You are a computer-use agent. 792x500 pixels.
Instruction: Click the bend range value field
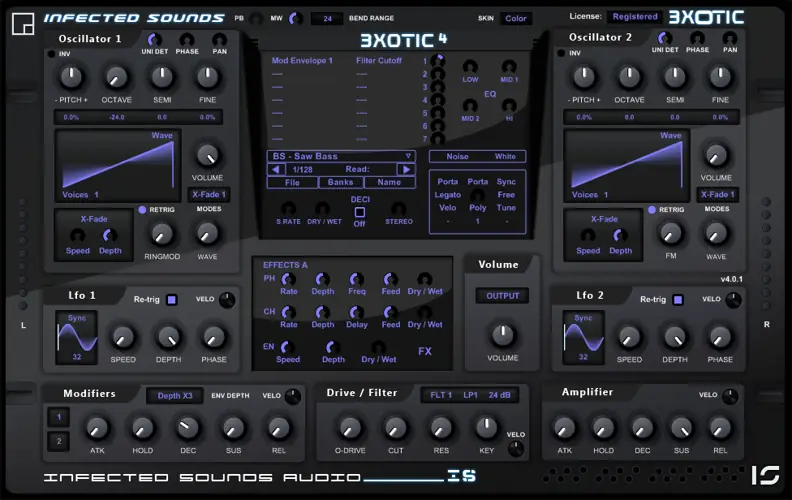pyautogui.click(x=327, y=18)
